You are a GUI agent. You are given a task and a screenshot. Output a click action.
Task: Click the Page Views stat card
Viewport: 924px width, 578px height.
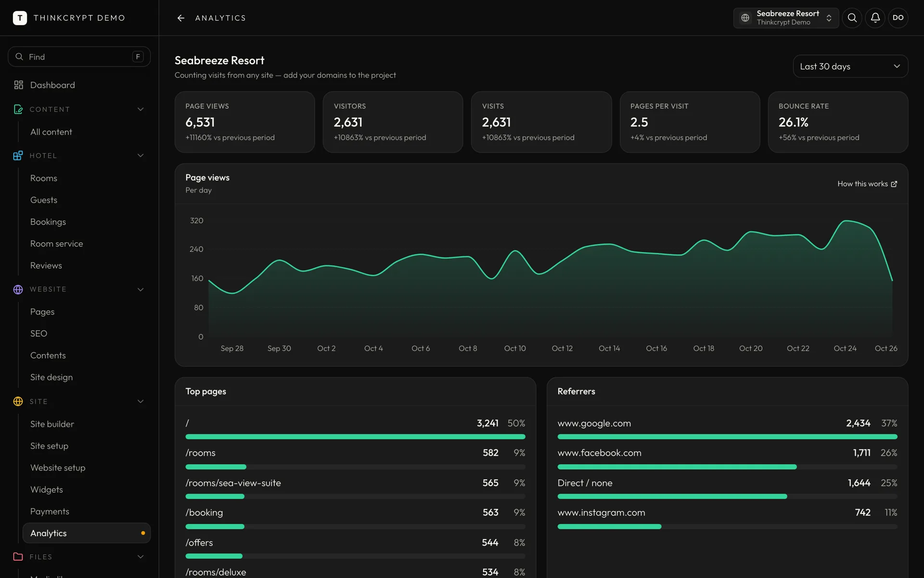pos(244,122)
